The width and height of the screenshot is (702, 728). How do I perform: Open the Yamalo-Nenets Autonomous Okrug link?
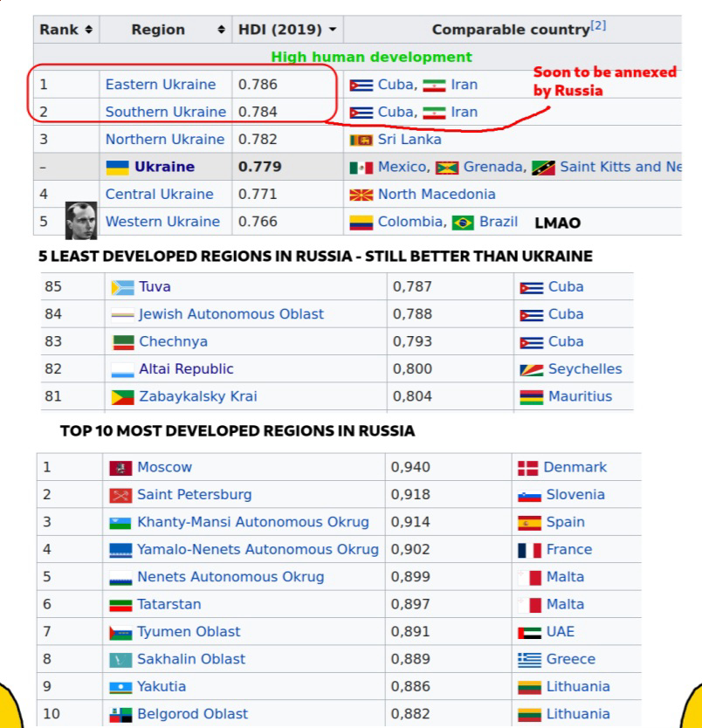(258, 549)
